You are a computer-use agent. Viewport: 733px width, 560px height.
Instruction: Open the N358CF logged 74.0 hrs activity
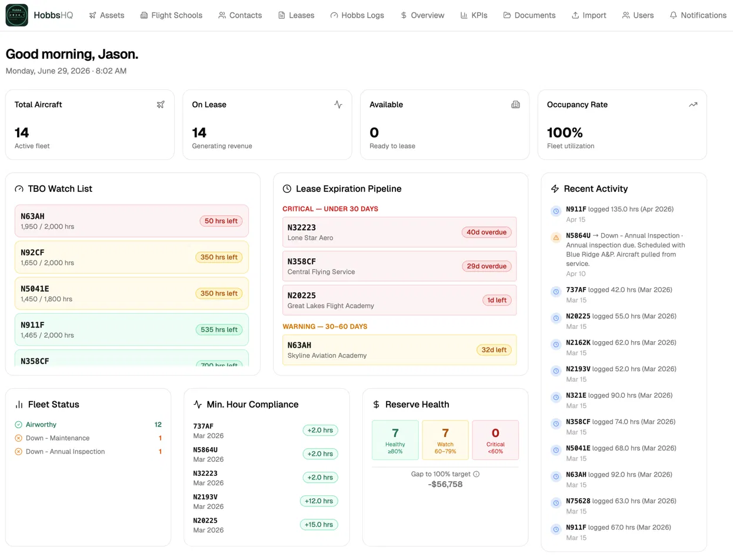pos(624,427)
